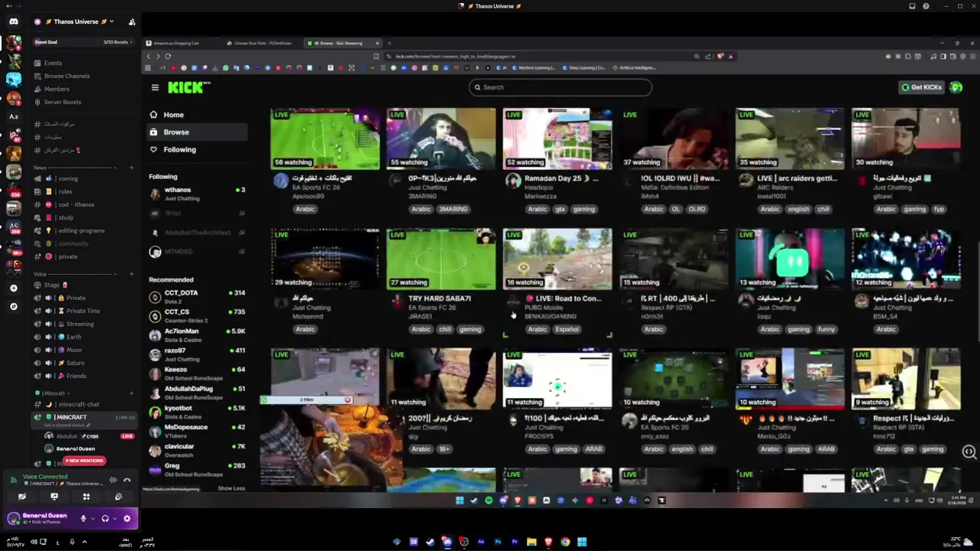Viewport: 980px width, 551px height.
Task: Toggle camera in the voice panel
Action: coord(22,497)
